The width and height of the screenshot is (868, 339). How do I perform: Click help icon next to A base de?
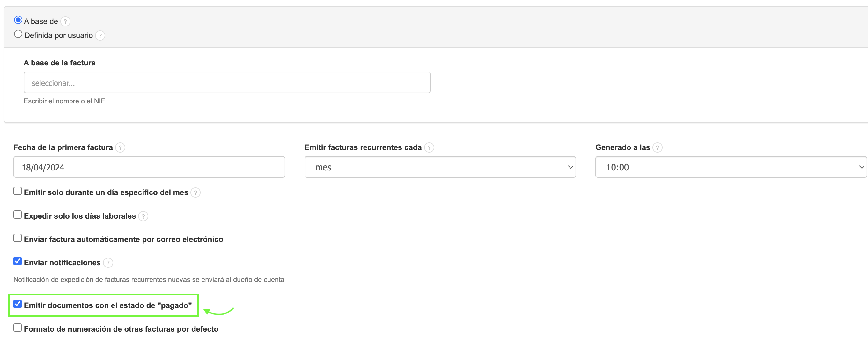coord(65,22)
